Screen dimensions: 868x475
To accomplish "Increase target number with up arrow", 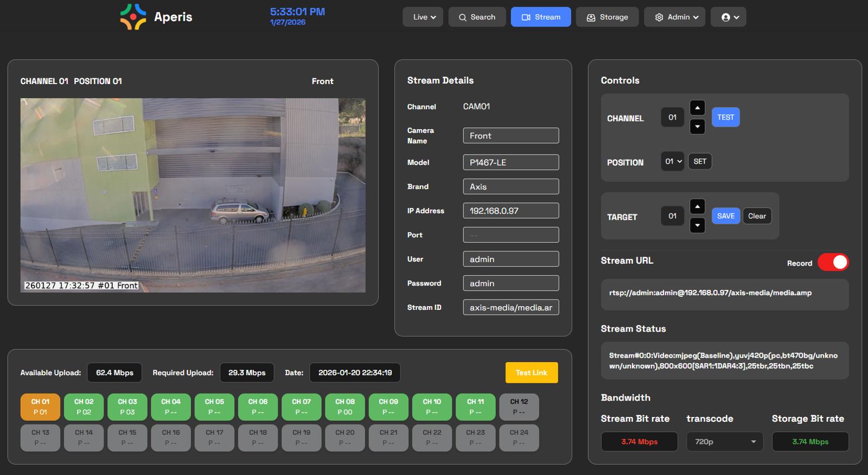I will coord(697,206).
